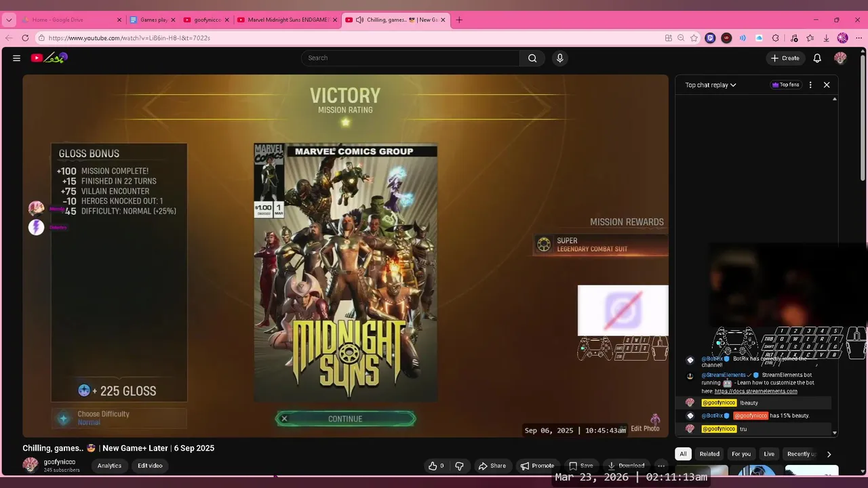Open the Twitch extension icon
Screen dimensions: 868x488
[710, 38]
